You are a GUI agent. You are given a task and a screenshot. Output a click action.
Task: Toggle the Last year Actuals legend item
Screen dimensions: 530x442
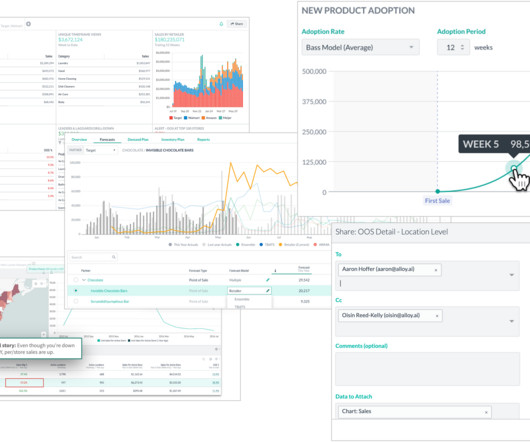[x=216, y=245]
